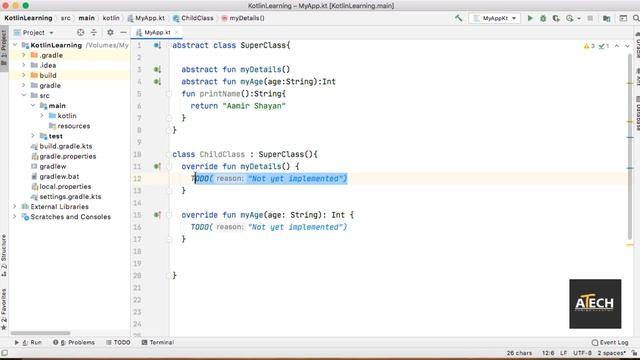Screen dimensions: 640x360
Task: Click gutter marker beside myDetails line 3
Action: pos(157,69)
